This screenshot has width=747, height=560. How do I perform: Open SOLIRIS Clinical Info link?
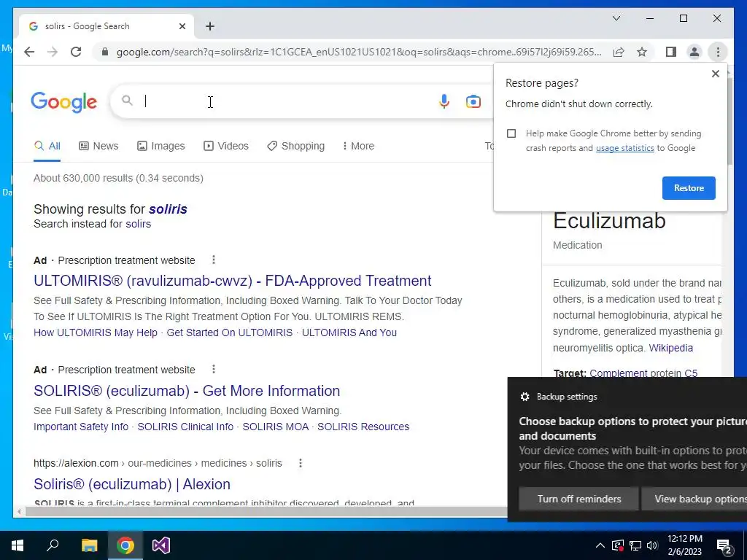[185, 427]
